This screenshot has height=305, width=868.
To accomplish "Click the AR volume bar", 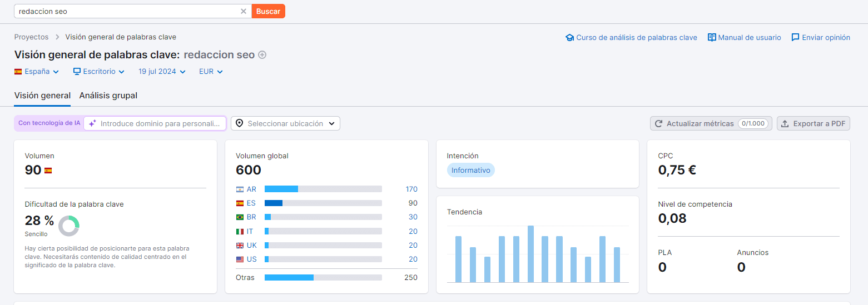I will tap(323, 189).
